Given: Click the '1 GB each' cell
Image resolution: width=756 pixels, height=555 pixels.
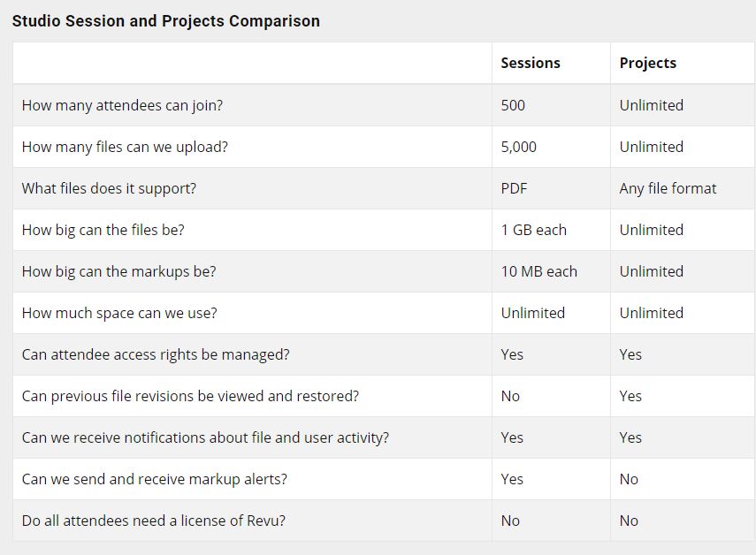Looking at the screenshot, I should point(534,230).
